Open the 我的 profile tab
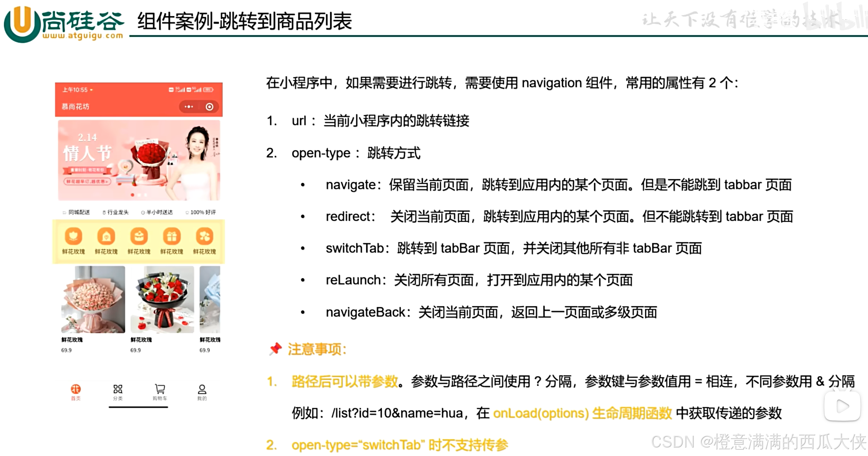The width and height of the screenshot is (868, 456). pyautogui.click(x=202, y=392)
